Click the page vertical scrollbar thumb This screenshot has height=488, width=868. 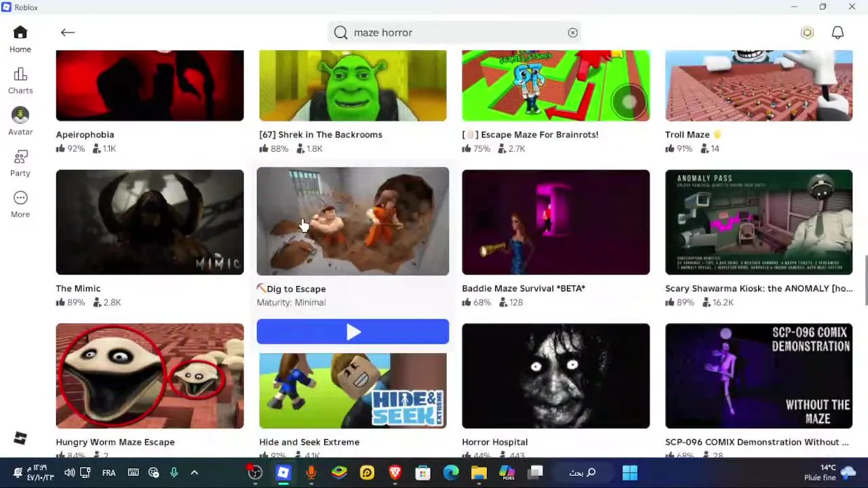tap(865, 281)
